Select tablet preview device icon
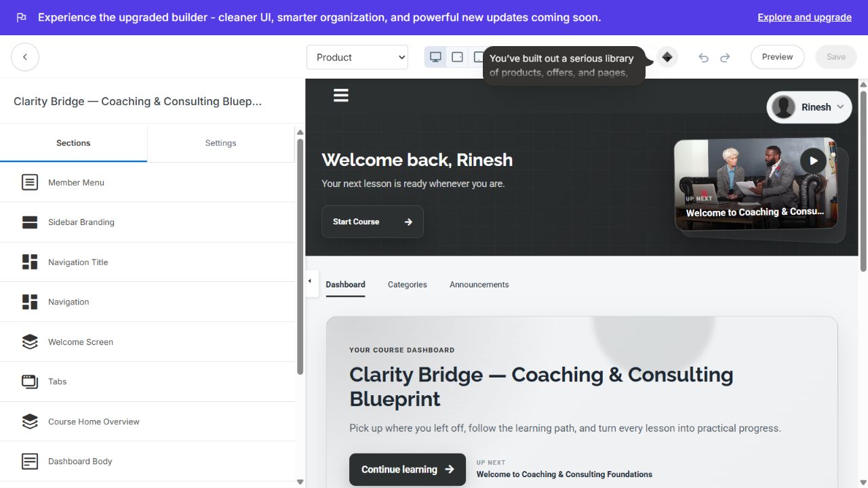 pyautogui.click(x=458, y=57)
